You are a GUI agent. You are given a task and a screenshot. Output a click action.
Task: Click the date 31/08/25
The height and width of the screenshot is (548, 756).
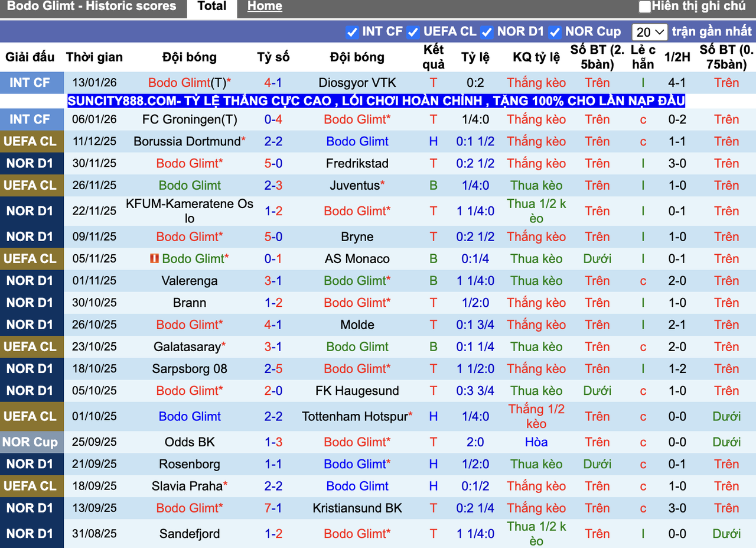point(94,534)
